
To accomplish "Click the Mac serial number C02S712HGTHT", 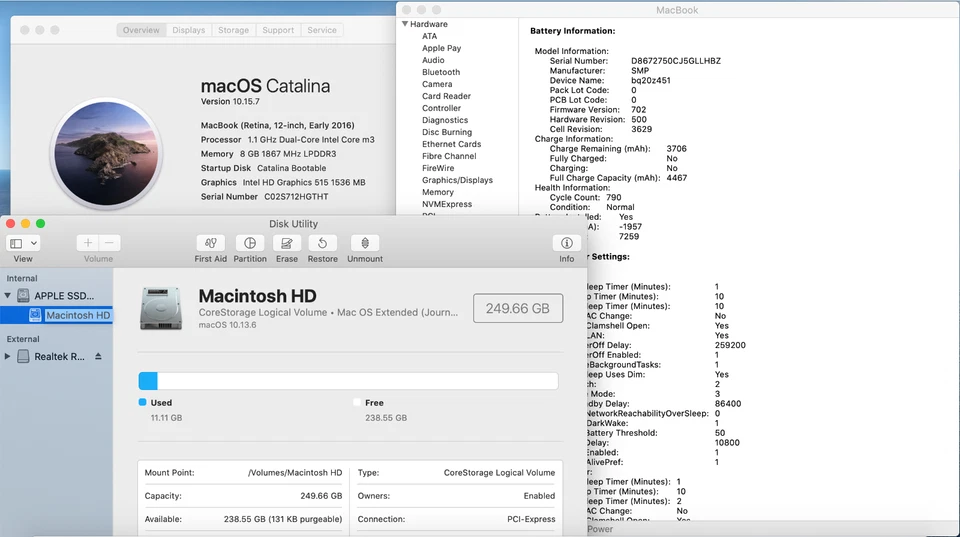I will (x=296, y=197).
